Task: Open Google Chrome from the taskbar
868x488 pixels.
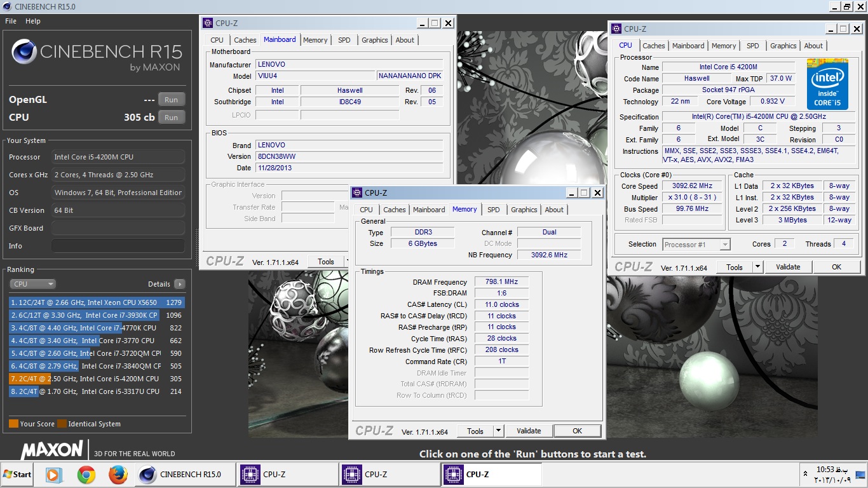Action: (x=86, y=474)
